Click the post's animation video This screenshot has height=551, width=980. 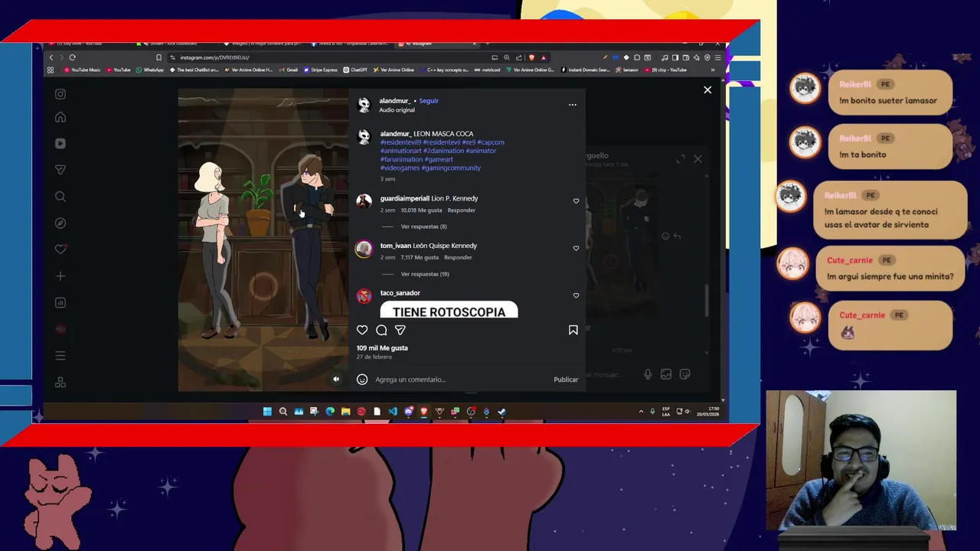pos(263,240)
